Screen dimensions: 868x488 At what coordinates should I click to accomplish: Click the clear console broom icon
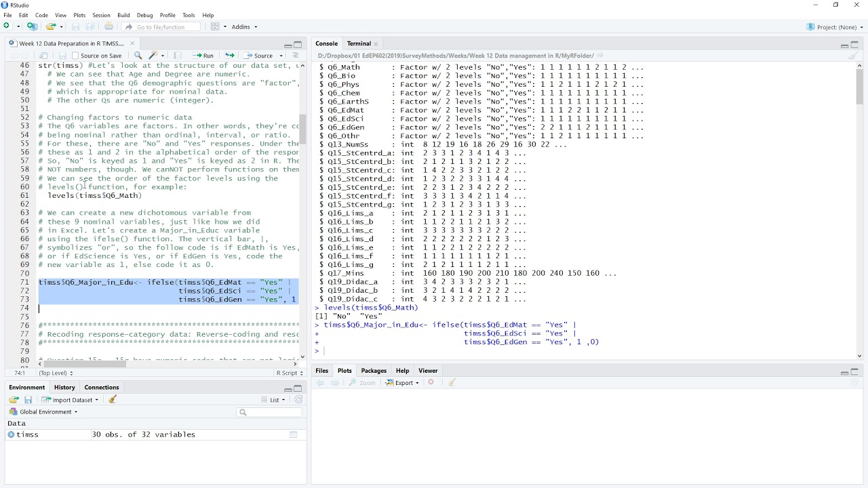[853, 56]
